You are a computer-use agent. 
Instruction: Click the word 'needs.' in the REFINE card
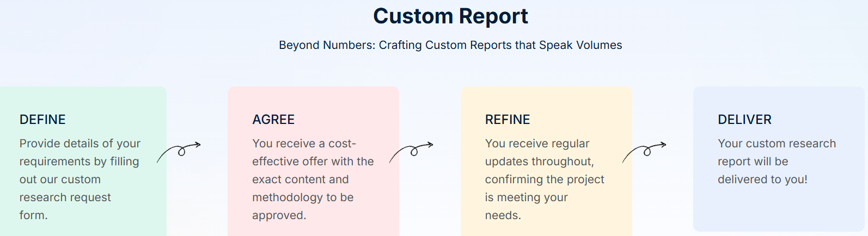503,215
